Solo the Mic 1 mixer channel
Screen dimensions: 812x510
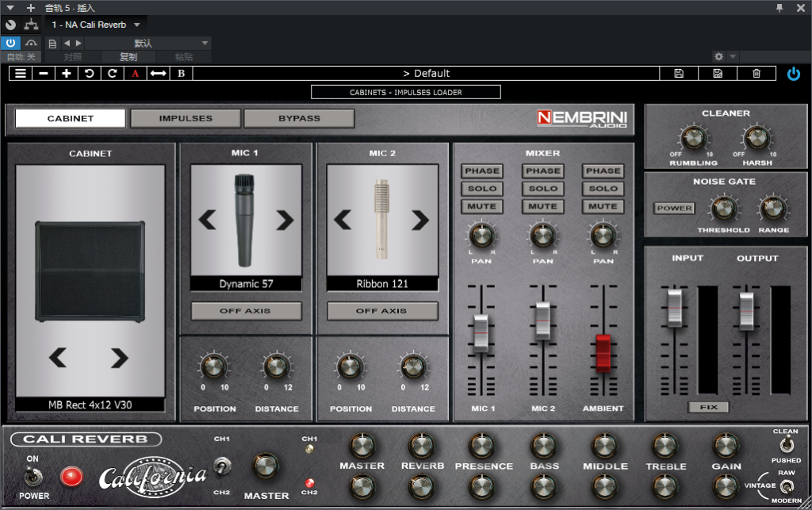[481, 189]
